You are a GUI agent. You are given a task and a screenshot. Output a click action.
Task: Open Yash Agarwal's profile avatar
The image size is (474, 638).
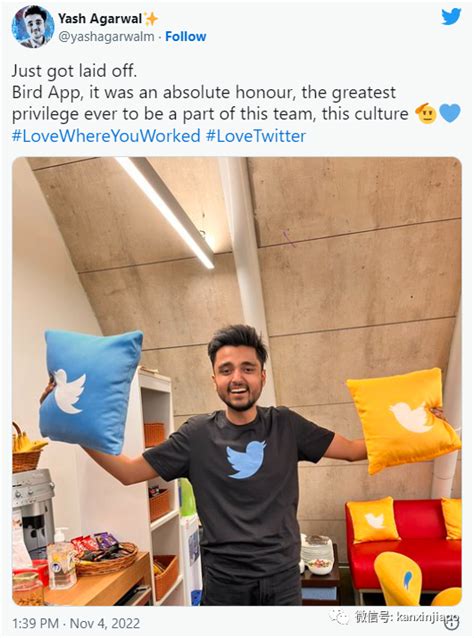(33, 27)
